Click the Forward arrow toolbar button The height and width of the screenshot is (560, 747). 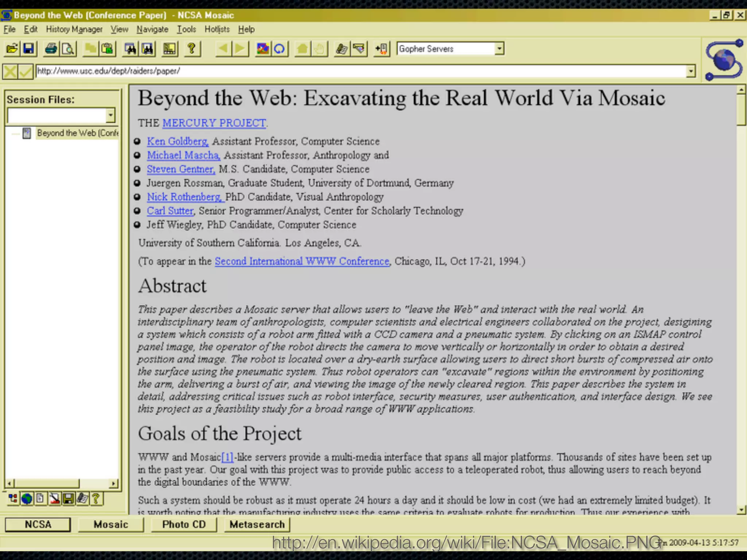tap(240, 49)
